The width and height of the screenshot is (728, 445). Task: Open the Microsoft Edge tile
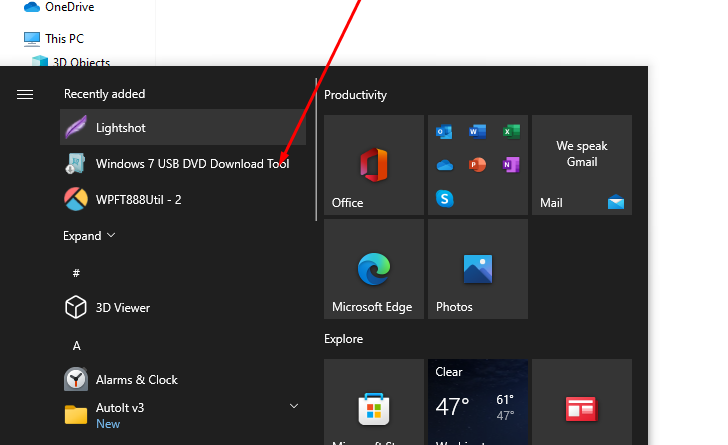[x=374, y=269]
